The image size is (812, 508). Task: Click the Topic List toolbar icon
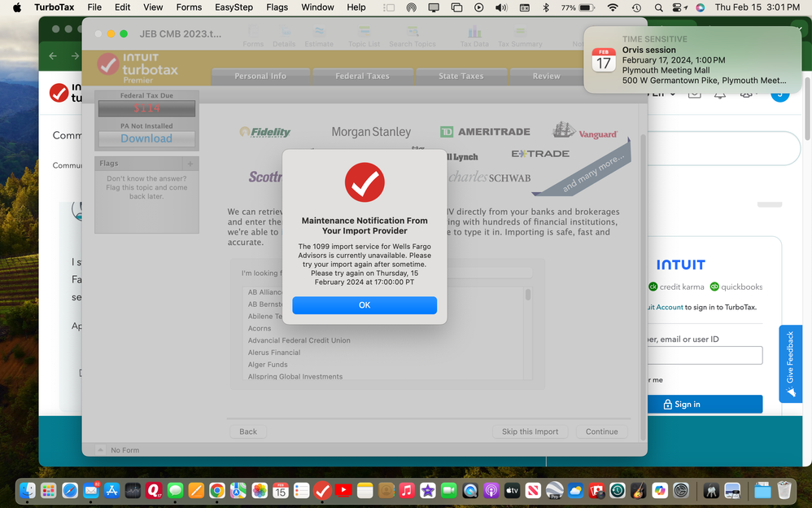point(364,37)
